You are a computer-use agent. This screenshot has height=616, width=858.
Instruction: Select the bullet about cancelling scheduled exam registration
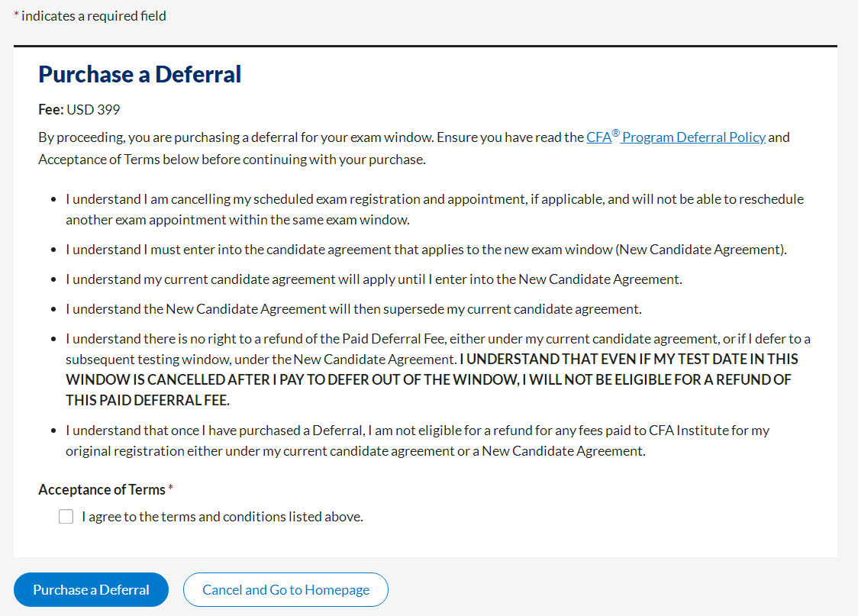point(435,209)
